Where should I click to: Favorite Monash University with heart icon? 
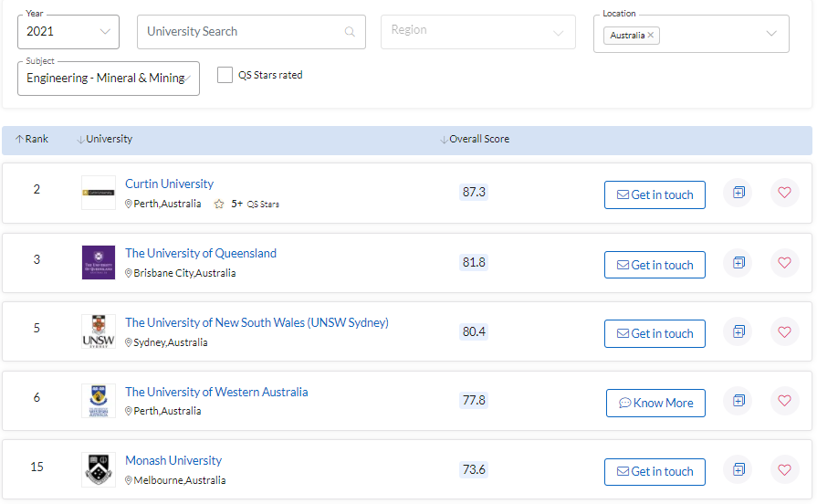coord(785,469)
